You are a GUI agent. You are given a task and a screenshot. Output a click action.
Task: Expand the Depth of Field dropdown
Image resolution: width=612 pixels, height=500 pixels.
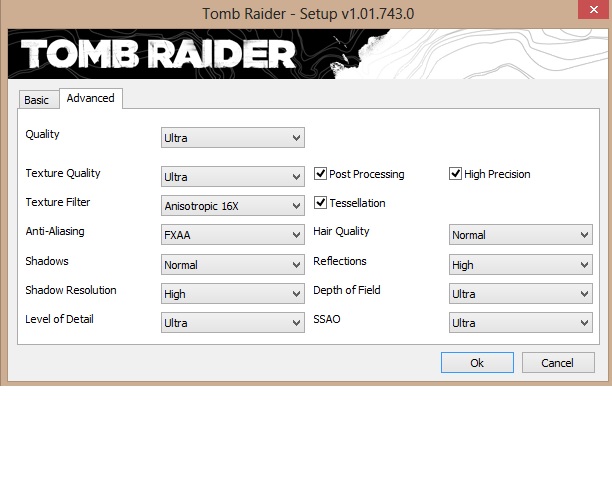(x=521, y=294)
